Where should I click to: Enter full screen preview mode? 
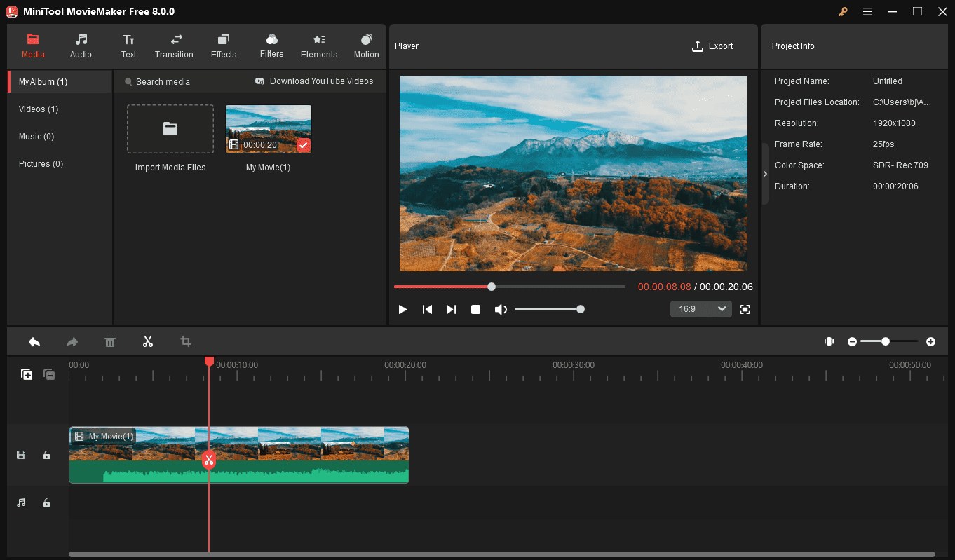coord(745,309)
